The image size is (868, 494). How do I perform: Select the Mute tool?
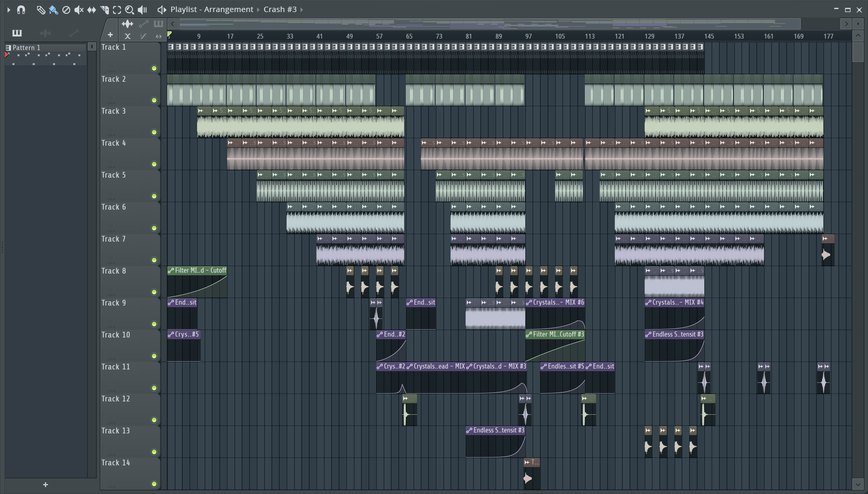pos(79,10)
